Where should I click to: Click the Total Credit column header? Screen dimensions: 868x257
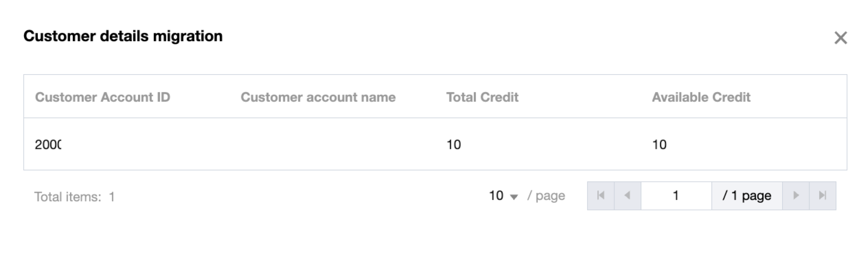tap(482, 97)
